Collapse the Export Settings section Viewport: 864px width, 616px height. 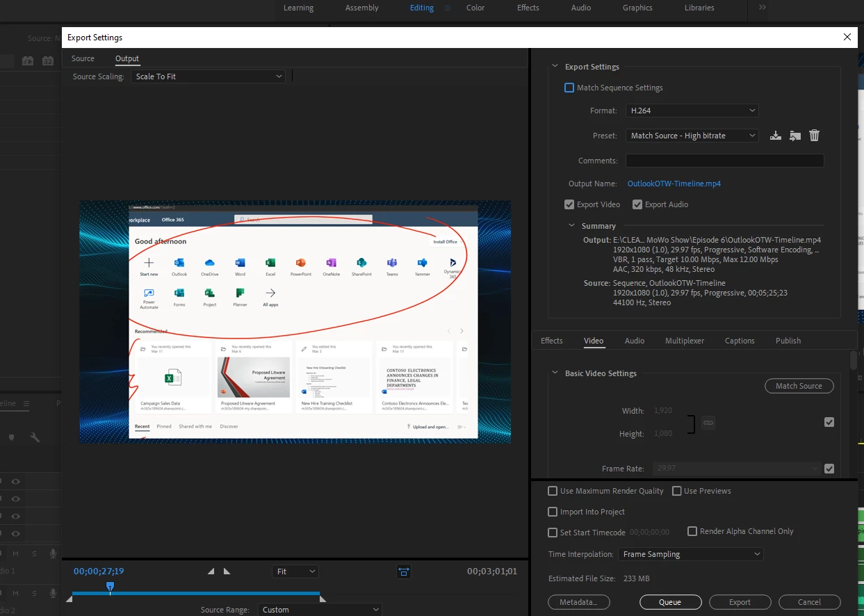(x=555, y=67)
